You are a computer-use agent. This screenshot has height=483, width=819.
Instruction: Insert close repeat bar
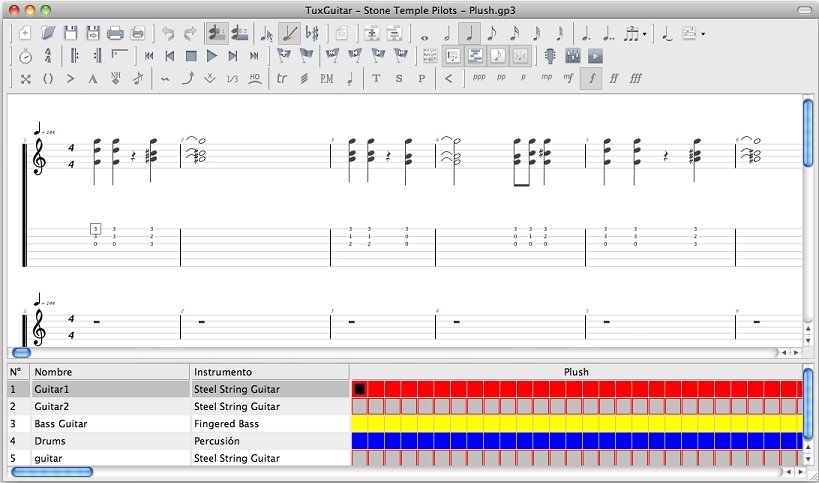(97, 56)
